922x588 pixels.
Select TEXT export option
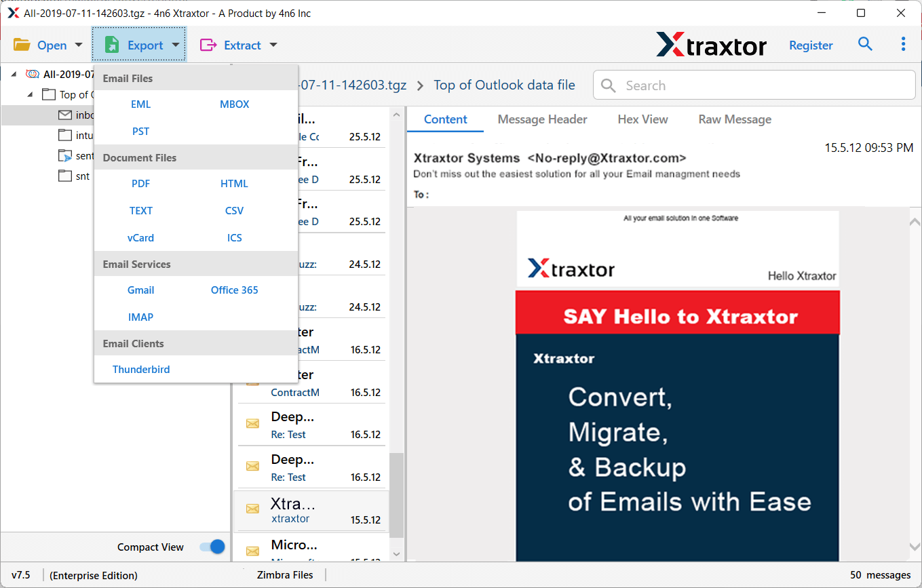141,211
